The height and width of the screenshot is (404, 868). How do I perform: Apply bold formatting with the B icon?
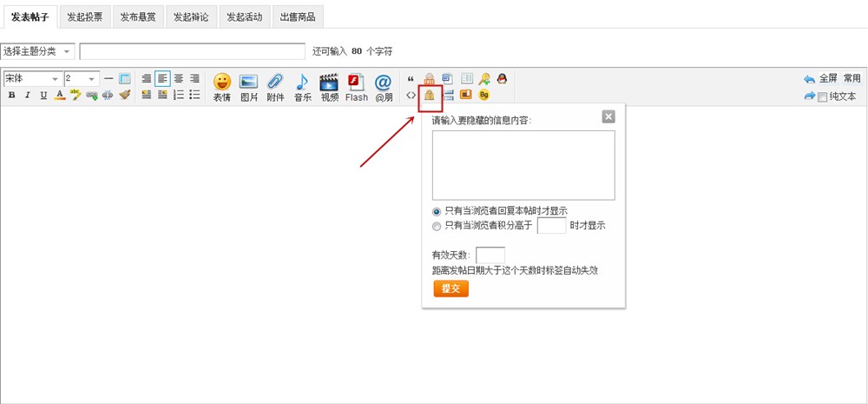(x=11, y=96)
